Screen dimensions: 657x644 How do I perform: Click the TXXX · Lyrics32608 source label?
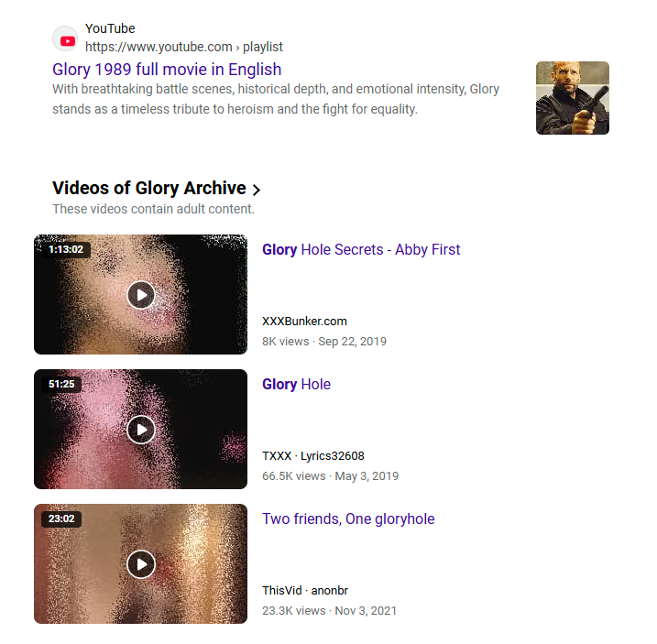(313, 456)
